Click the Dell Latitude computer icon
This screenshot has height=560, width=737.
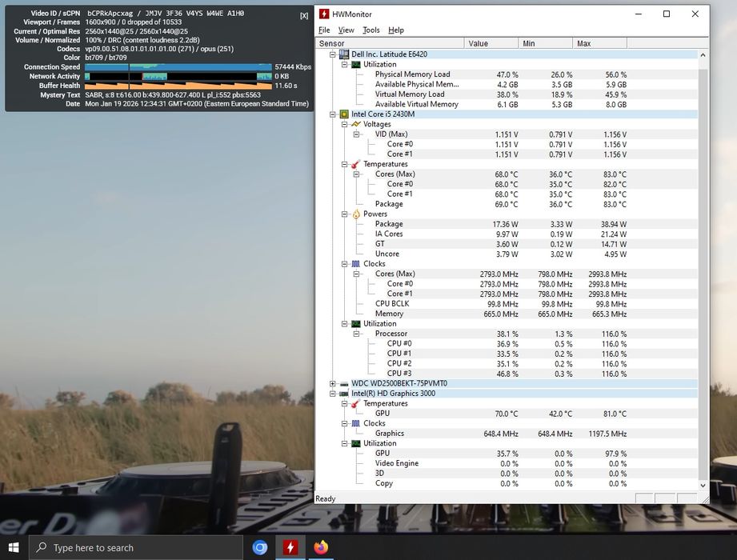pos(344,54)
